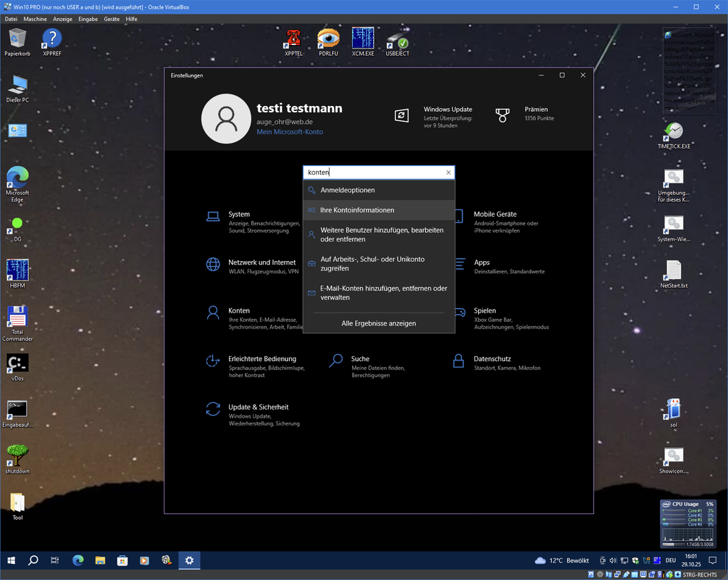Open Erleichterte Bedienung settings
The image size is (728, 580).
[x=256, y=367]
